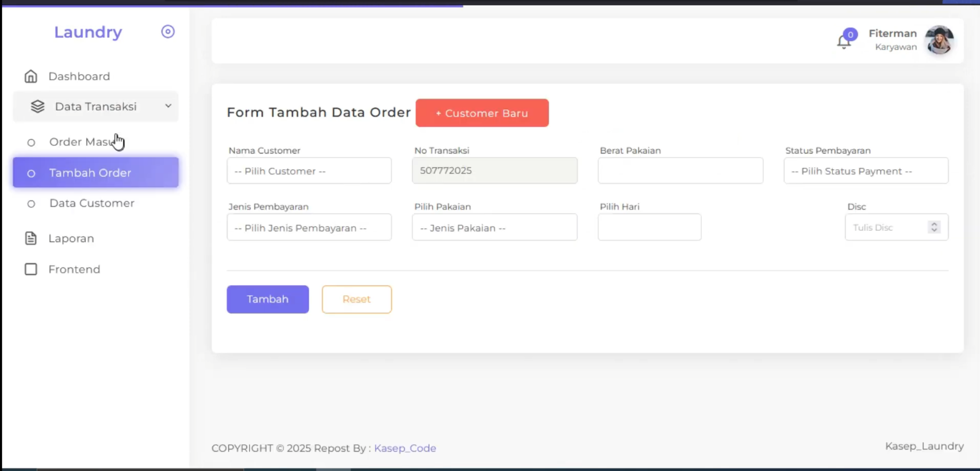Click the Frontend square icon
This screenshot has height=471, width=980.
click(31, 269)
